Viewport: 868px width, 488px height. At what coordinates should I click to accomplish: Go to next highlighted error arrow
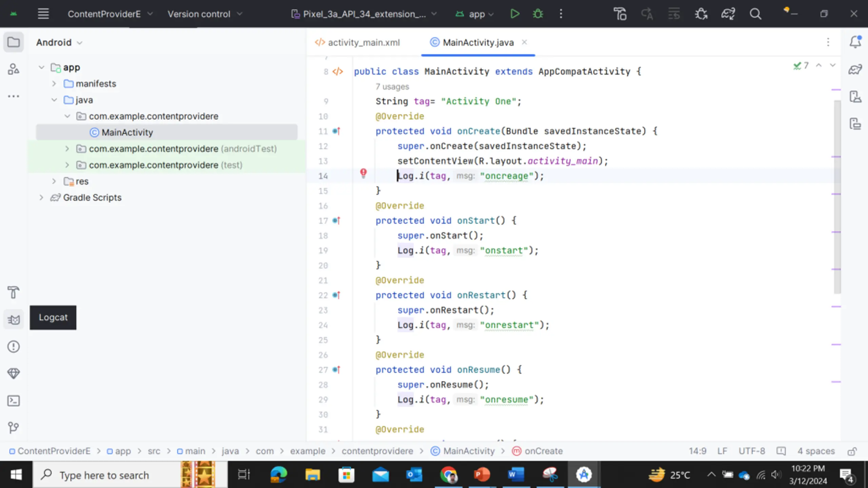[x=833, y=65]
